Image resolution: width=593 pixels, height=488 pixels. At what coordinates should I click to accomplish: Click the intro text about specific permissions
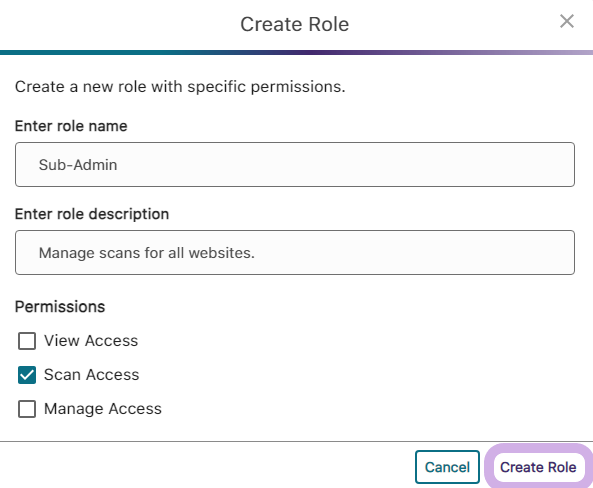(x=180, y=87)
